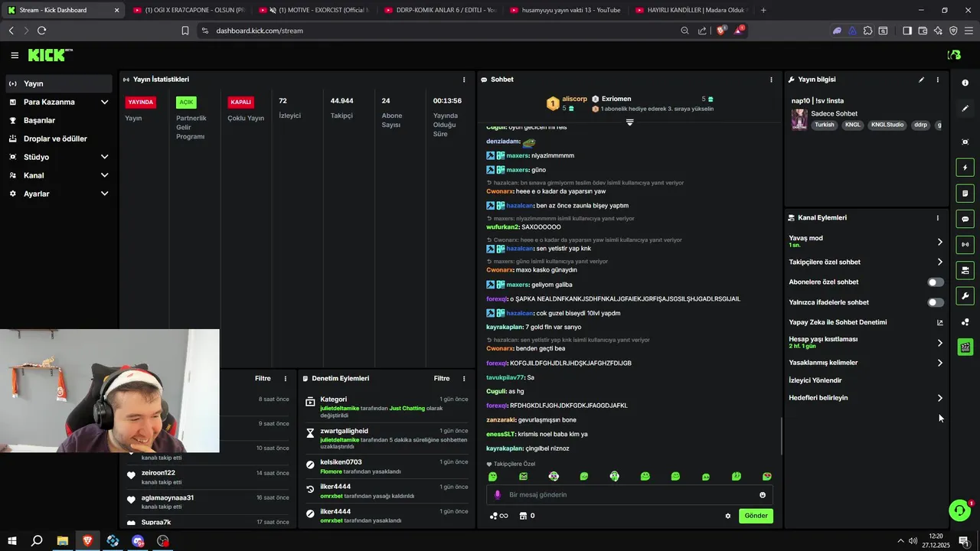This screenshot has height=551, width=980.
Task: Click the info icon in right sidebar
Action: coord(965,83)
